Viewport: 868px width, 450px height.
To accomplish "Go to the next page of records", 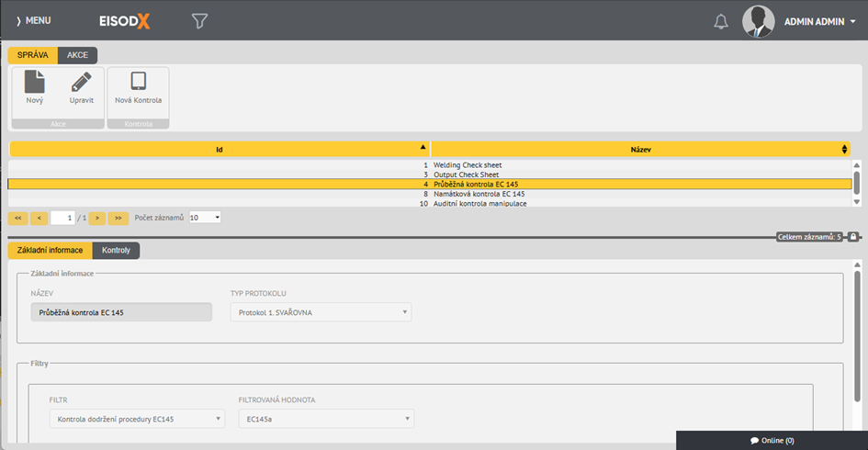I will tap(97, 218).
